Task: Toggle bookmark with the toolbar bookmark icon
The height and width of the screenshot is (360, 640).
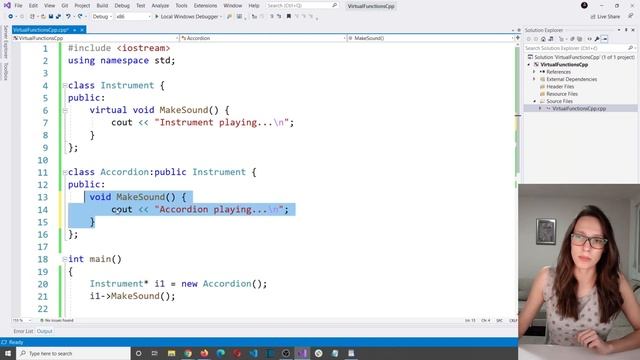Action: pyautogui.click(x=289, y=17)
